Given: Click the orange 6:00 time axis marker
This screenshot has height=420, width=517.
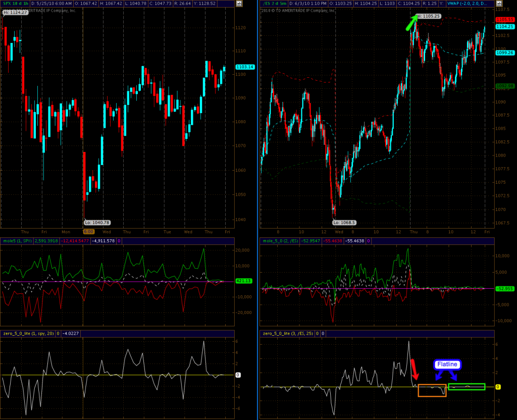Looking at the screenshot, I should click(x=89, y=232).
